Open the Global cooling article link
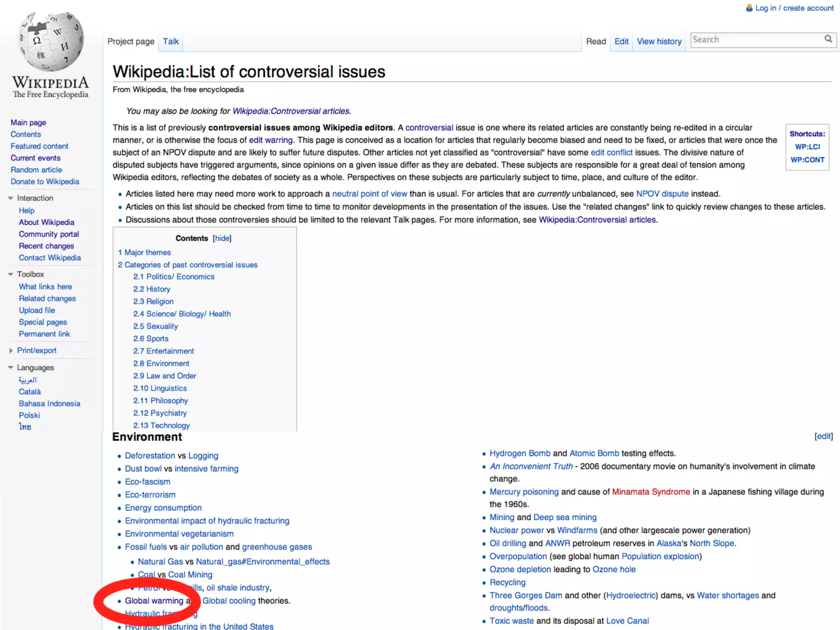This screenshot has height=630, width=840. (229, 601)
